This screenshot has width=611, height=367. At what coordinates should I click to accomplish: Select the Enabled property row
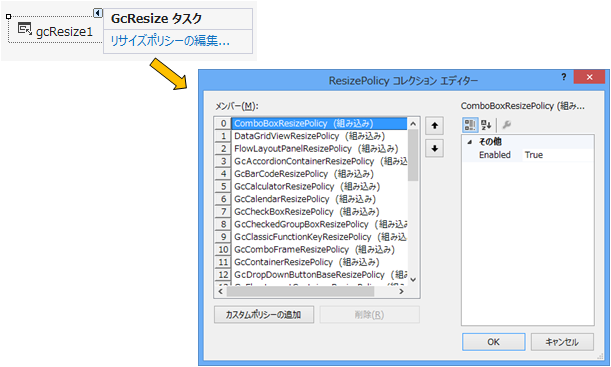528,155
